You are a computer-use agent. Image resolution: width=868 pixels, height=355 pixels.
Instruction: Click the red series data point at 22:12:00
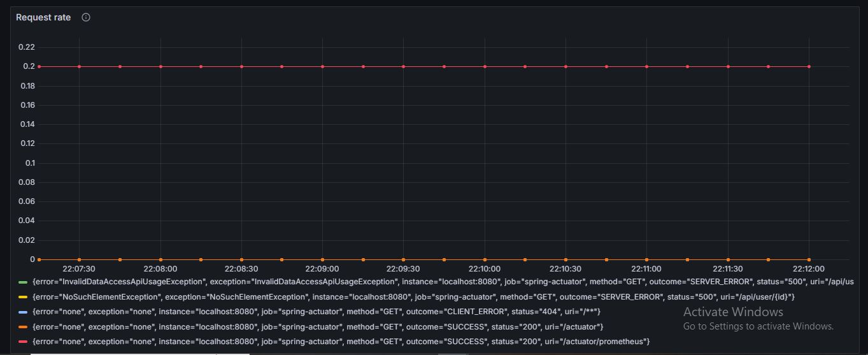click(x=809, y=66)
